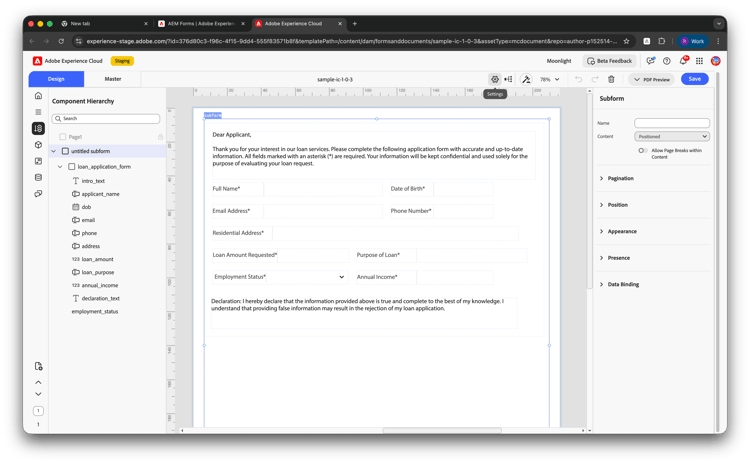Open the notifications bell
Screen dimensions: 750x464
pyautogui.click(x=684, y=60)
